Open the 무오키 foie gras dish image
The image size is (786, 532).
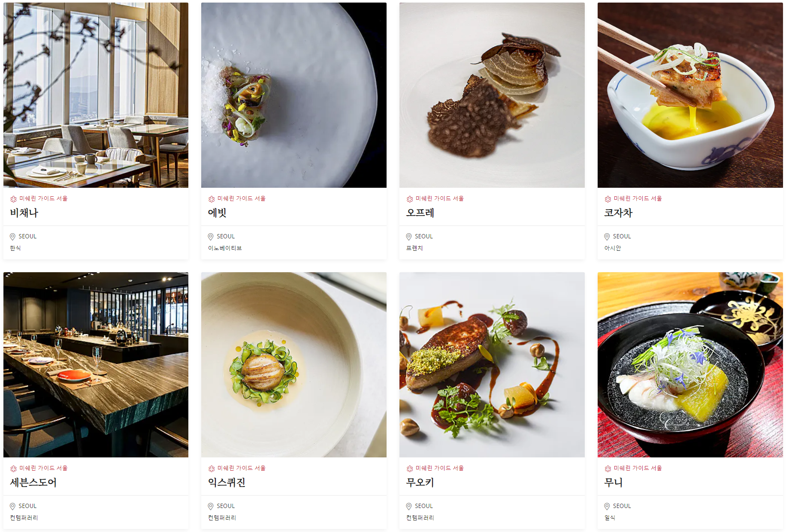point(492,365)
